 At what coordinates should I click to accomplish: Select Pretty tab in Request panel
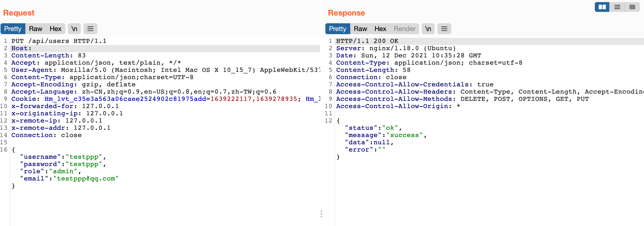click(x=13, y=29)
